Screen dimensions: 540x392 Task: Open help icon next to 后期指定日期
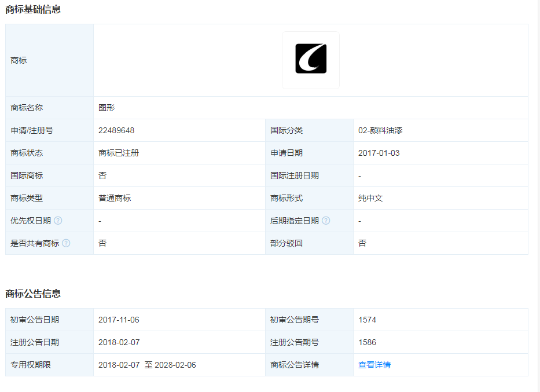coord(326,221)
